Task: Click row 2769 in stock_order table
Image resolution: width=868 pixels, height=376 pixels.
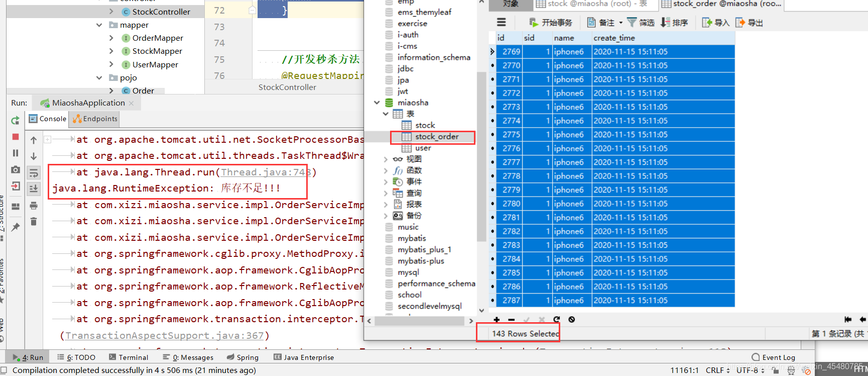Action: coord(615,52)
